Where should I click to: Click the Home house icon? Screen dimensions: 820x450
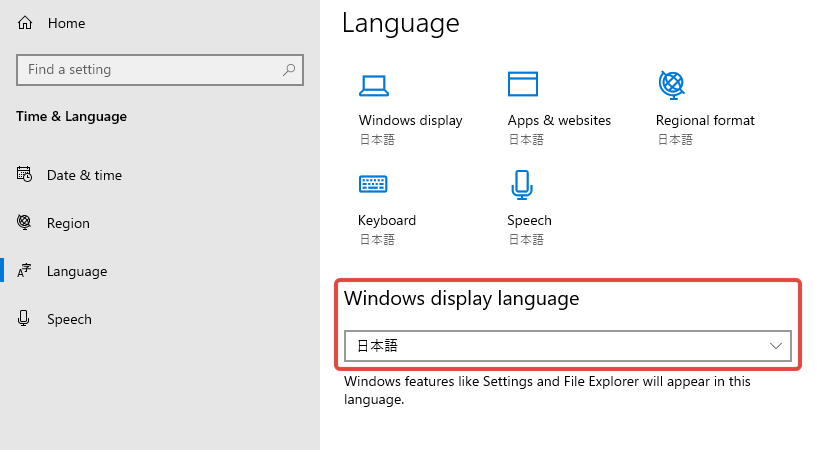click(x=25, y=23)
